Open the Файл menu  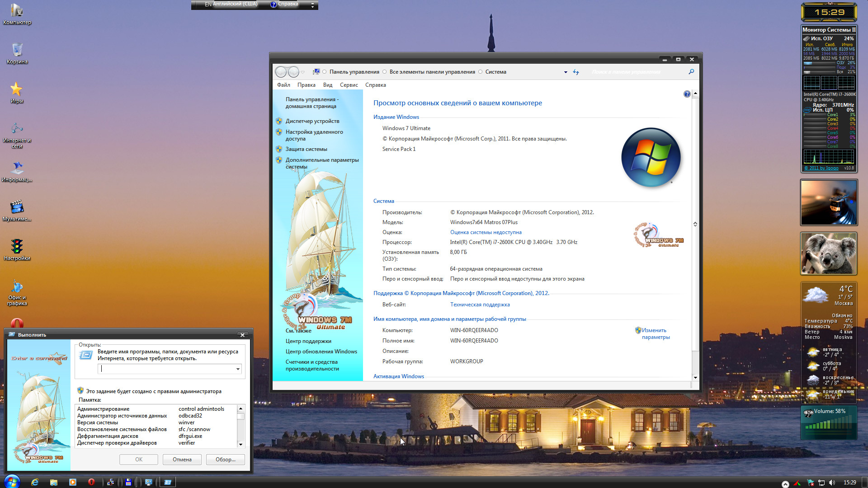click(x=284, y=85)
